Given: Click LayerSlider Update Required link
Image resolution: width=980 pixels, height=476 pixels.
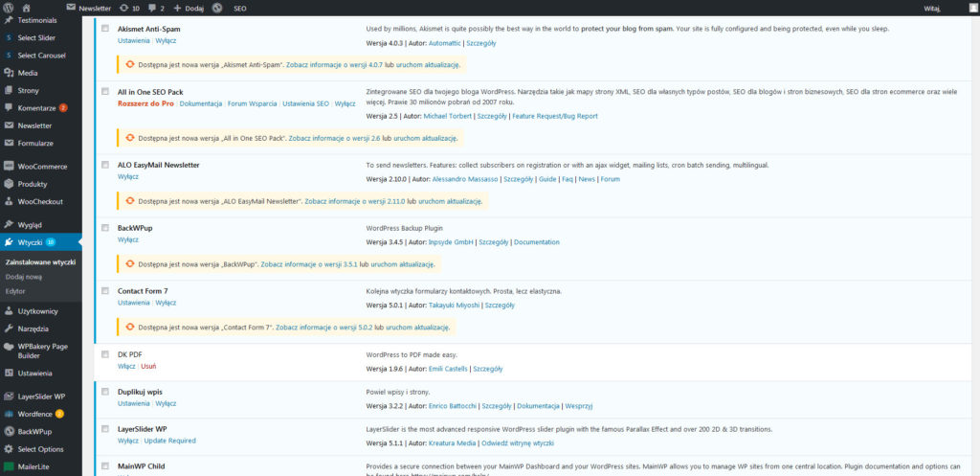Looking at the screenshot, I should 170,441.
